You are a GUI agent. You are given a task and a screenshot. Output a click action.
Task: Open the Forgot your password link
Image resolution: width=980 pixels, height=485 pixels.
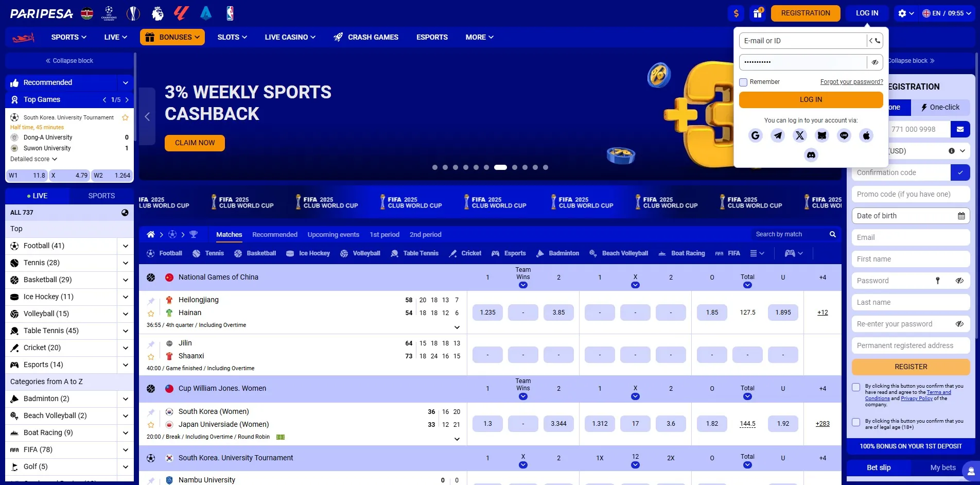point(851,81)
